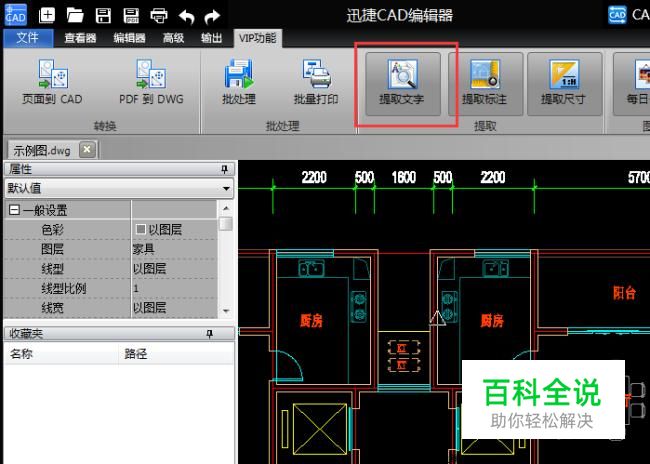Switch to the 高级 tab
Screen dimensions: 650x464
[x=173, y=38]
